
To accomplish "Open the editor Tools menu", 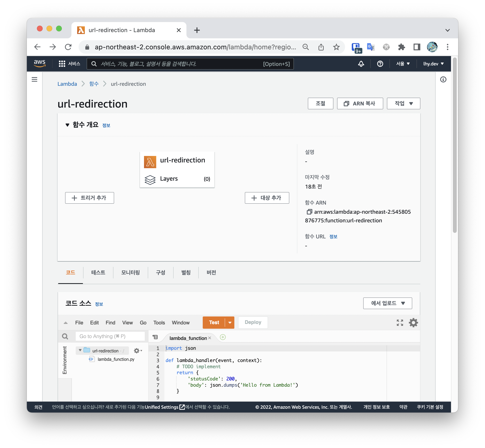I will [159, 323].
